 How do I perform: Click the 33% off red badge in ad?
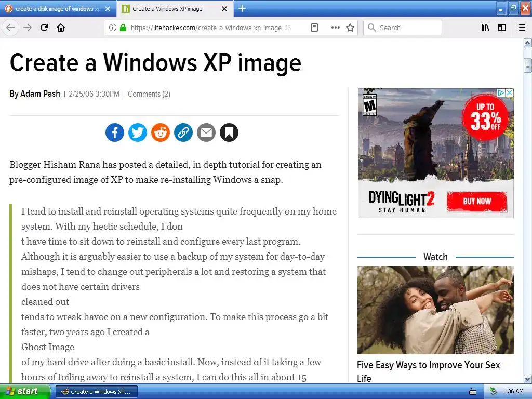[x=485, y=117]
